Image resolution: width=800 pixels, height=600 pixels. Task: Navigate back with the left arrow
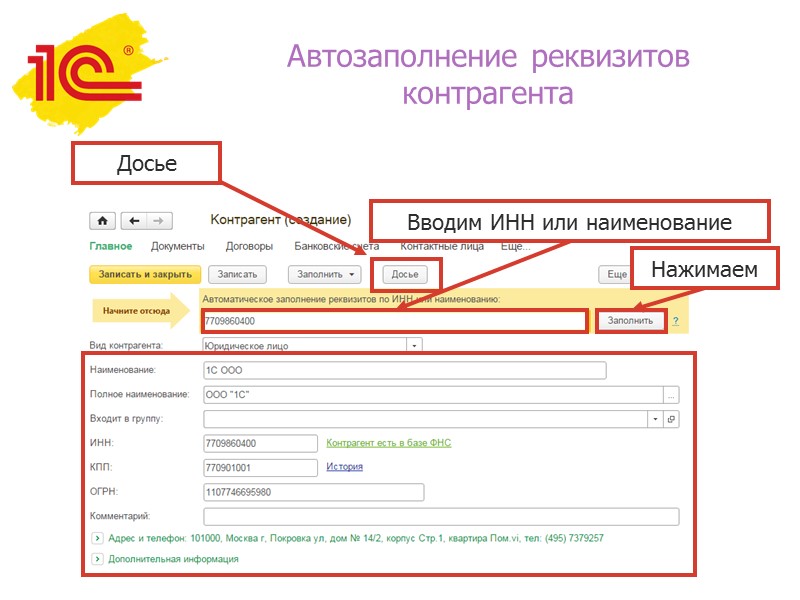[x=134, y=221]
